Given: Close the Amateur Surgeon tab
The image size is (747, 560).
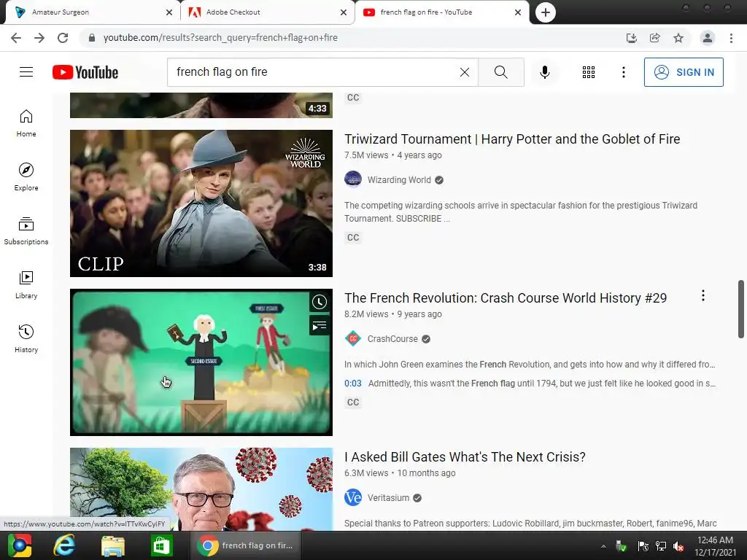Looking at the screenshot, I should (x=169, y=12).
